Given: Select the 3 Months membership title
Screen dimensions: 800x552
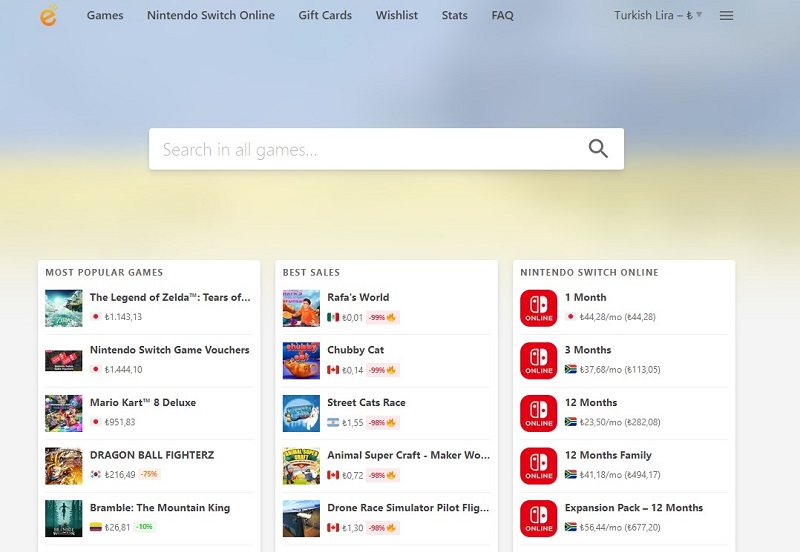Looking at the screenshot, I should coord(588,350).
